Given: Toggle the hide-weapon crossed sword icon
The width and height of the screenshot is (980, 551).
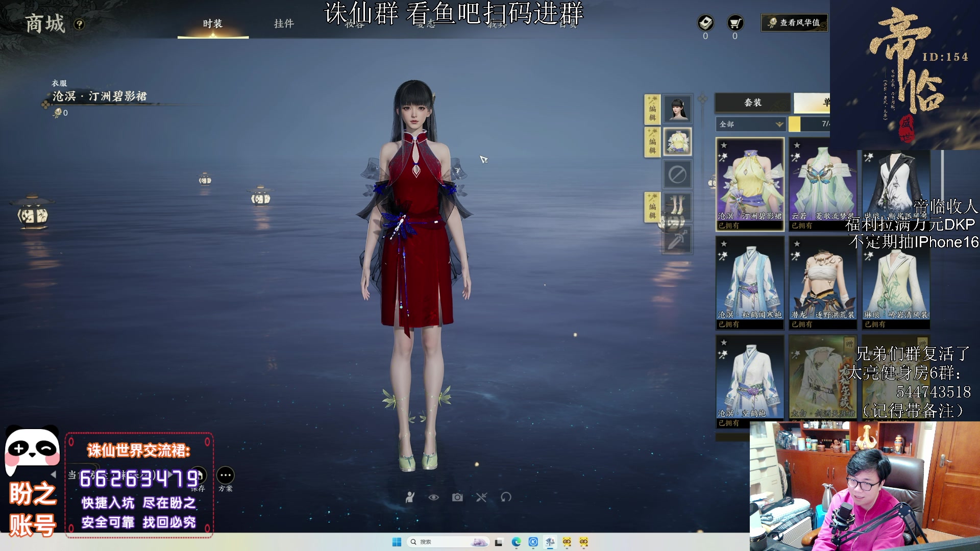Looking at the screenshot, I should (481, 497).
